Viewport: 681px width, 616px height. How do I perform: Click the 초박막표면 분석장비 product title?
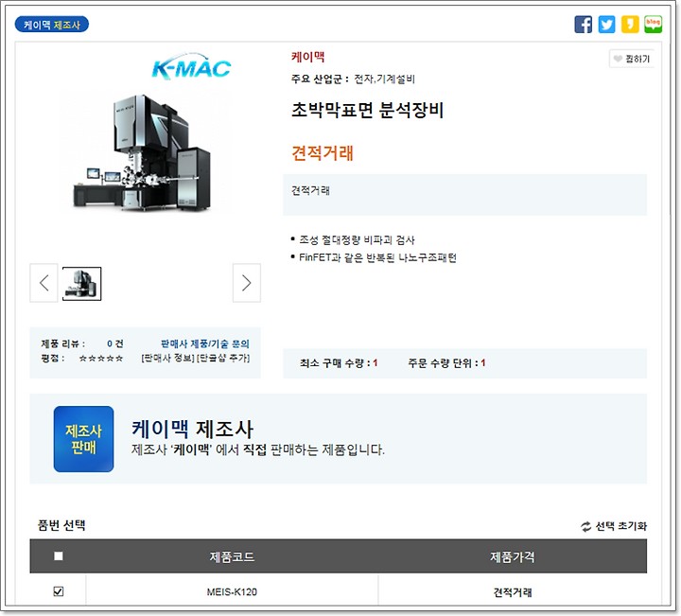tap(367, 110)
